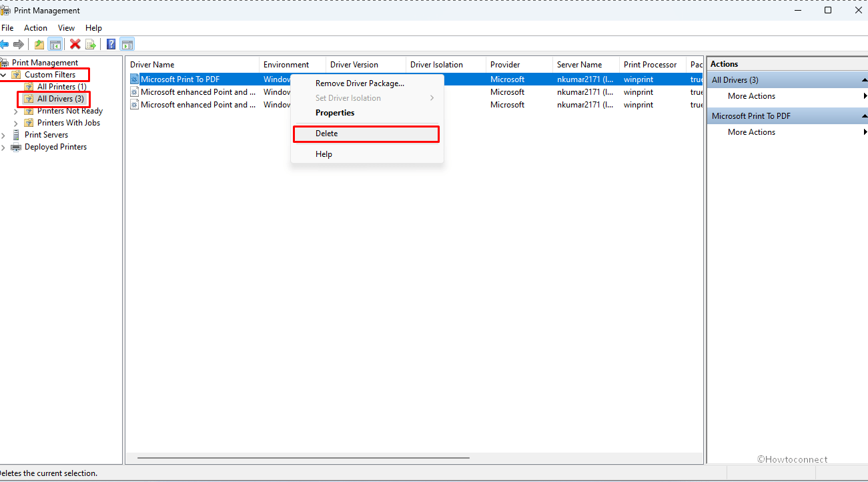Expand the Printers With Jobs node
The width and height of the screenshot is (868, 482).
pyautogui.click(x=16, y=123)
